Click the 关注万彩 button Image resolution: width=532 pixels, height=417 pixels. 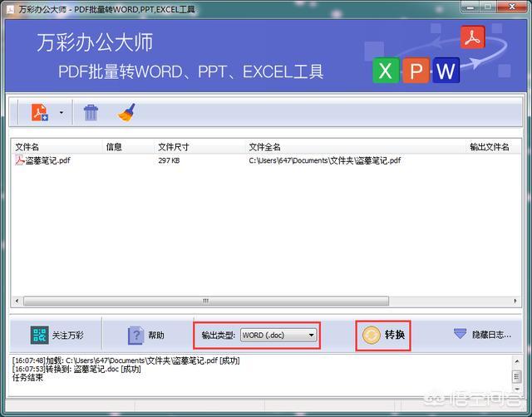[56, 335]
